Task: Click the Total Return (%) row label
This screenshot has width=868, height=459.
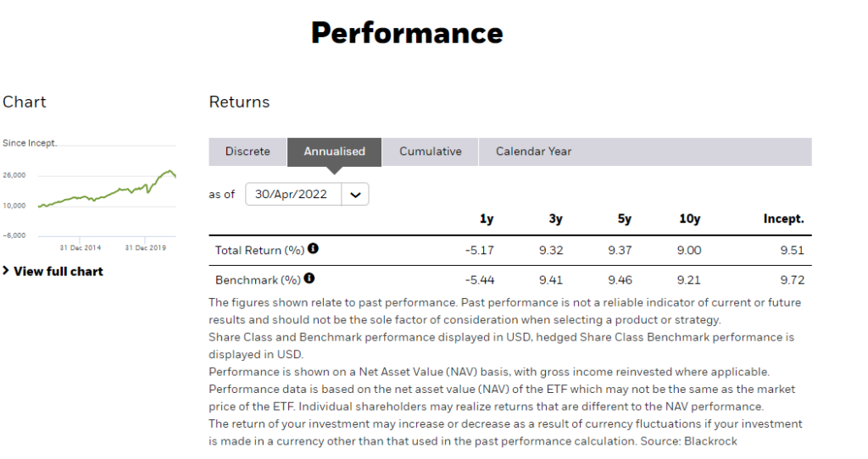Action: point(259,251)
